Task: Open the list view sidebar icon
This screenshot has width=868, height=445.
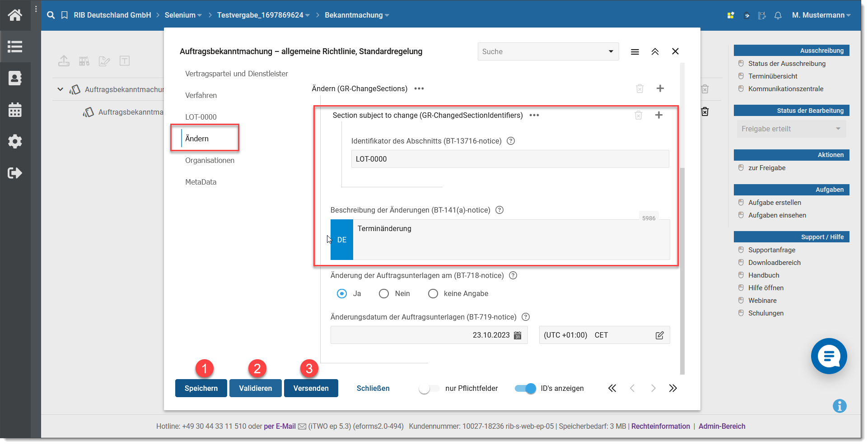Action: [15, 46]
